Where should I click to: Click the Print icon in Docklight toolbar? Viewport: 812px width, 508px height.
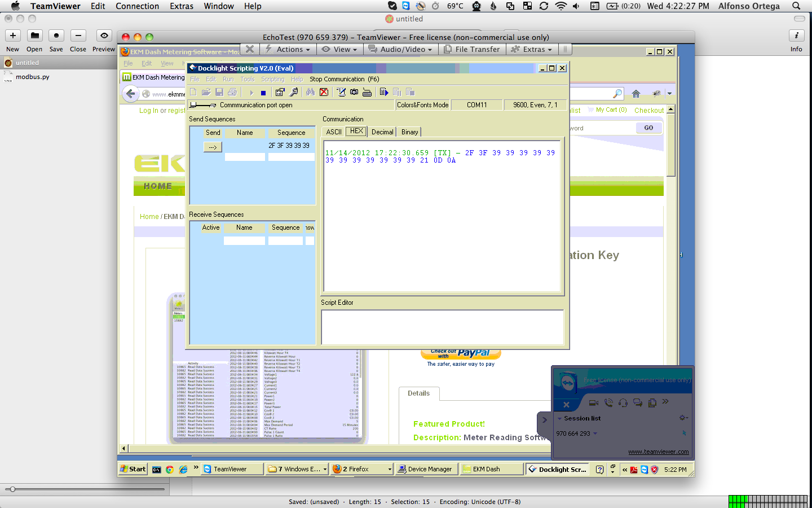pos(232,92)
